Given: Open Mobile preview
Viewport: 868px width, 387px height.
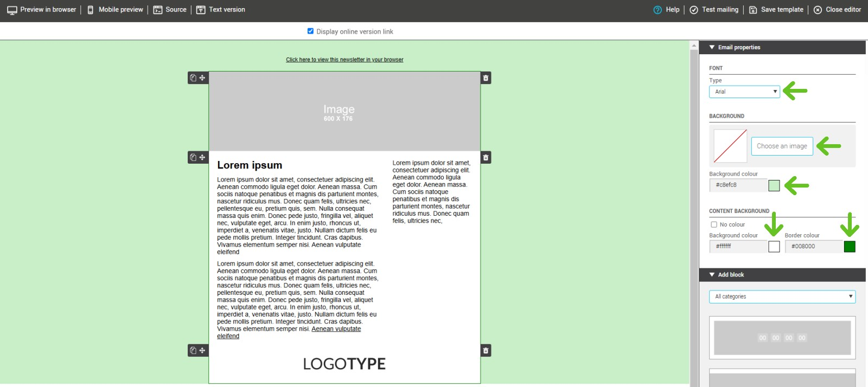Looking at the screenshot, I should [116, 10].
